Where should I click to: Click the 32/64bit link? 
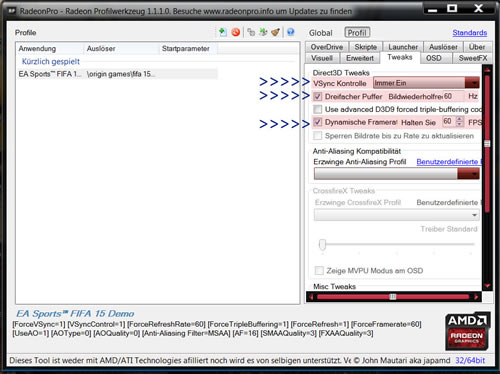tap(470, 361)
